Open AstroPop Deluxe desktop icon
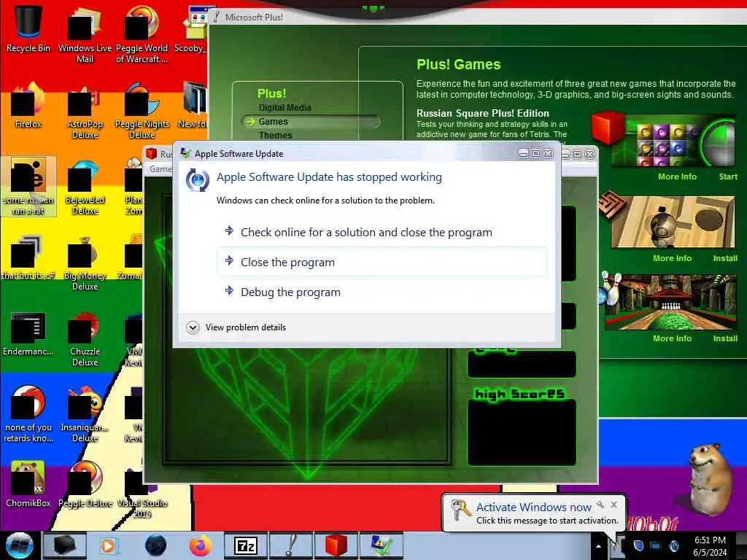The height and width of the screenshot is (560, 747). (x=85, y=111)
